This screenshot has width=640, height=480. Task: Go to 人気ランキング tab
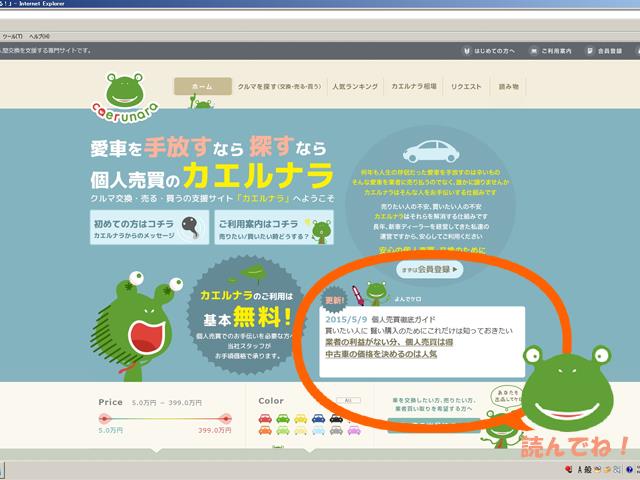(x=354, y=87)
